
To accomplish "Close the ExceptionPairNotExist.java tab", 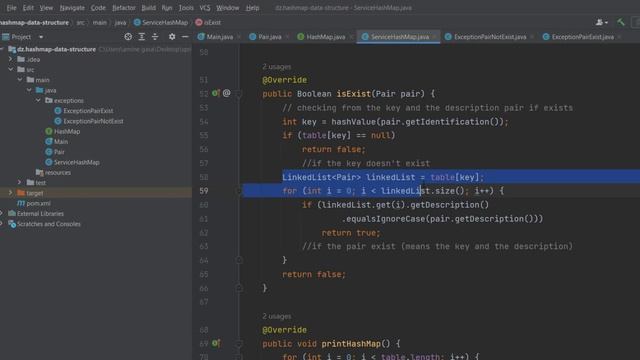I will (532, 37).
